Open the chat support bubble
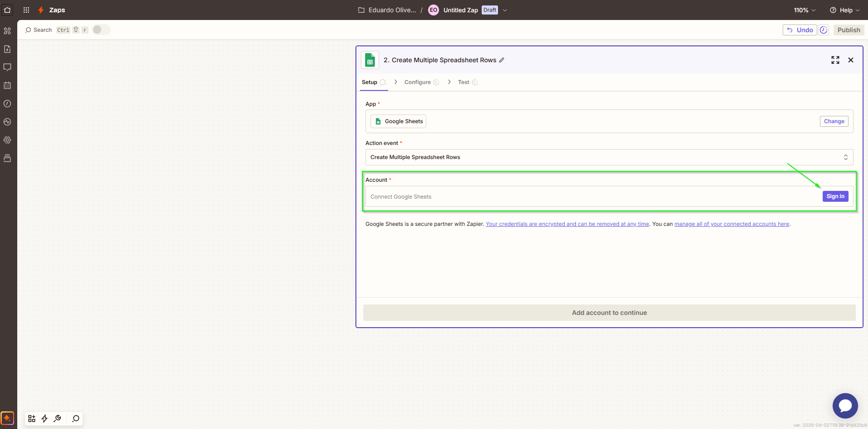The image size is (868, 429). click(x=845, y=406)
